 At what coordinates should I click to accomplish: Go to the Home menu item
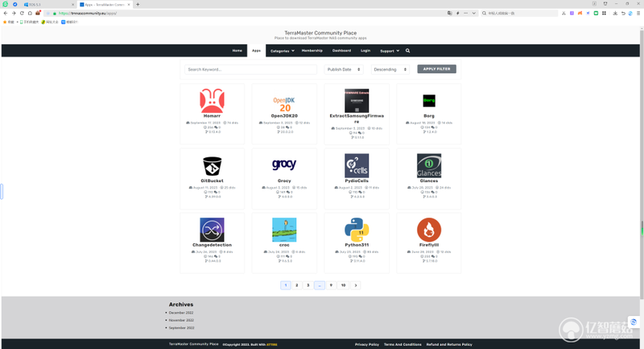pyautogui.click(x=237, y=51)
